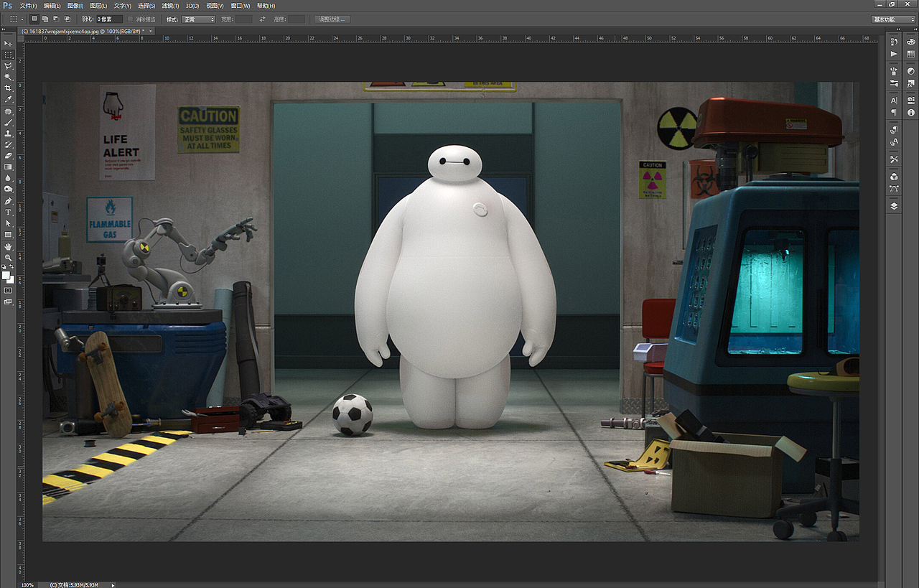919x588 pixels.
Task: Select the Clone Stamp tool
Action: pos(9,134)
